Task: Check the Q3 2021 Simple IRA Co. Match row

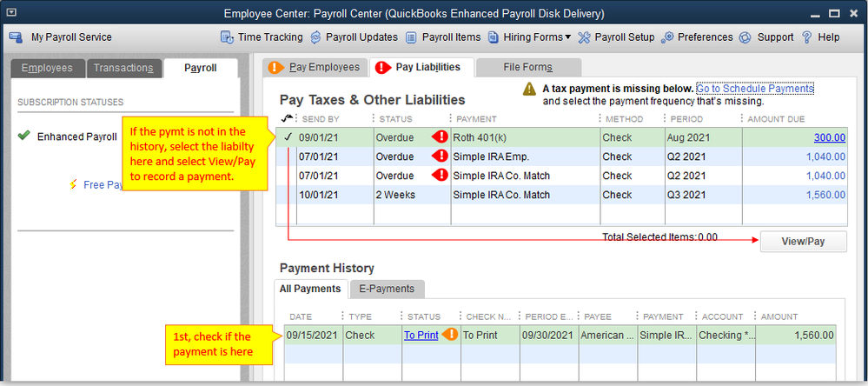Action: pos(288,195)
